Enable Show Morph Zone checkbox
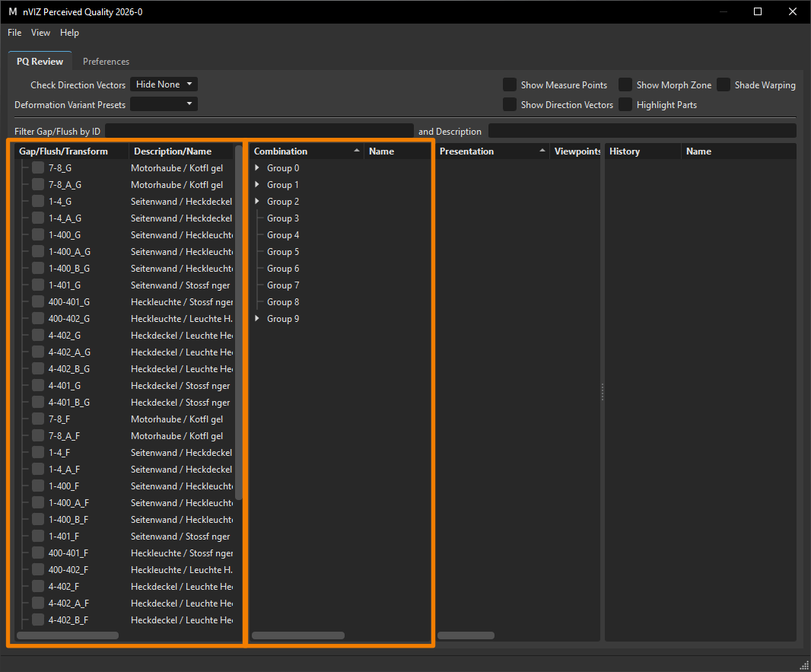Image resolution: width=811 pixels, height=672 pixels. (625, 84)
